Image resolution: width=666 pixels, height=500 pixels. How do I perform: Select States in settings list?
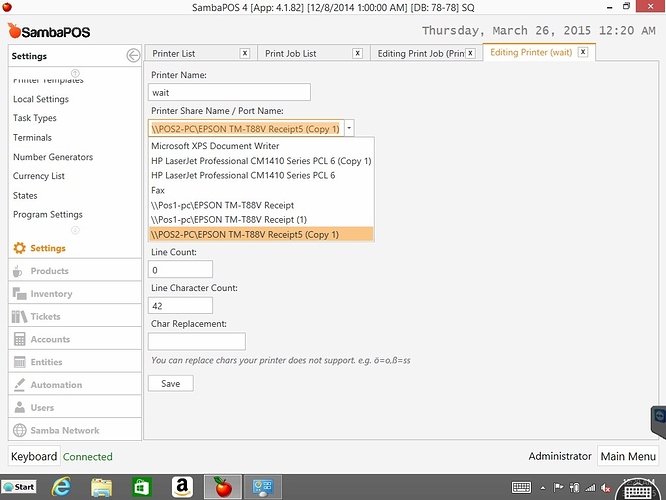[x=25, y=195]
